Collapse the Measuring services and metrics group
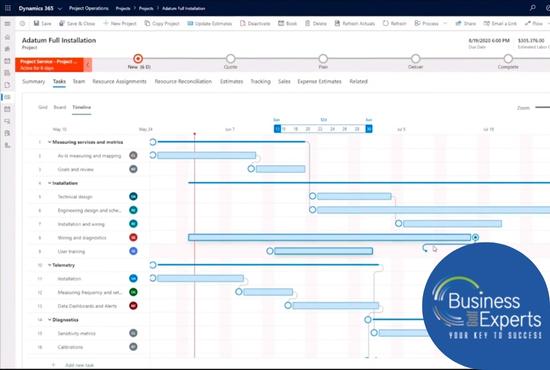This screenshot has width=550, height=370. (49, 142)
